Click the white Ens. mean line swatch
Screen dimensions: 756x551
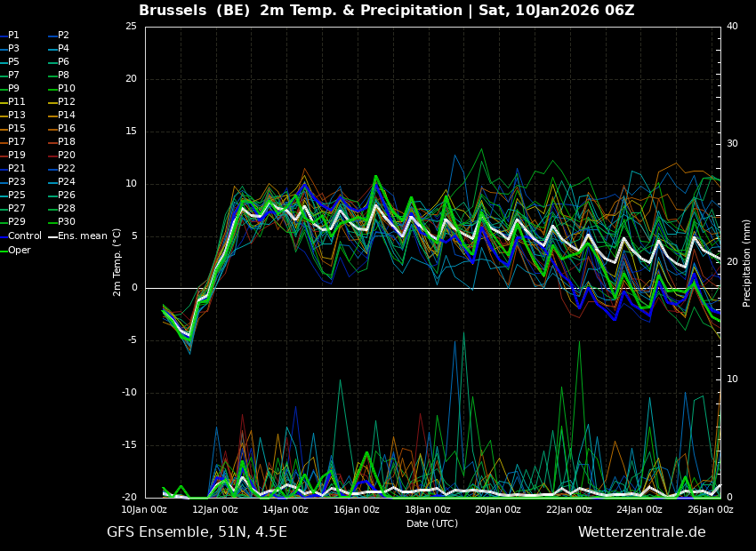[x=52, y=236]
